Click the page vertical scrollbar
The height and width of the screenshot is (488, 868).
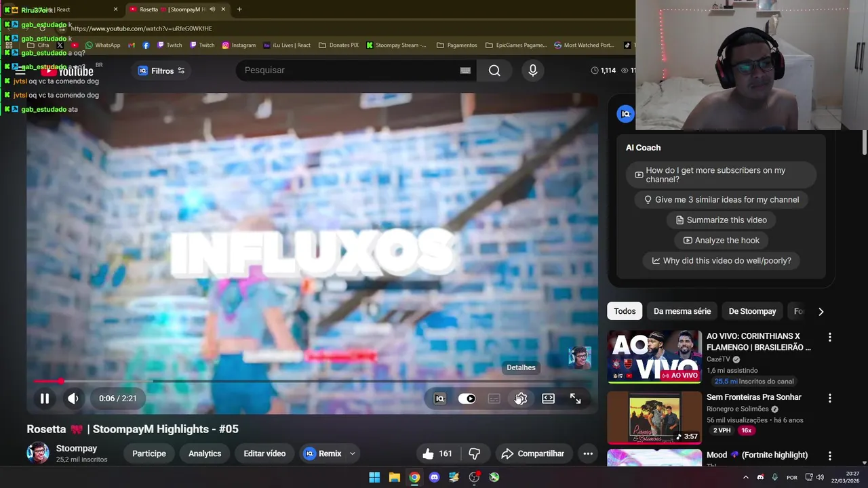(864, 142)
